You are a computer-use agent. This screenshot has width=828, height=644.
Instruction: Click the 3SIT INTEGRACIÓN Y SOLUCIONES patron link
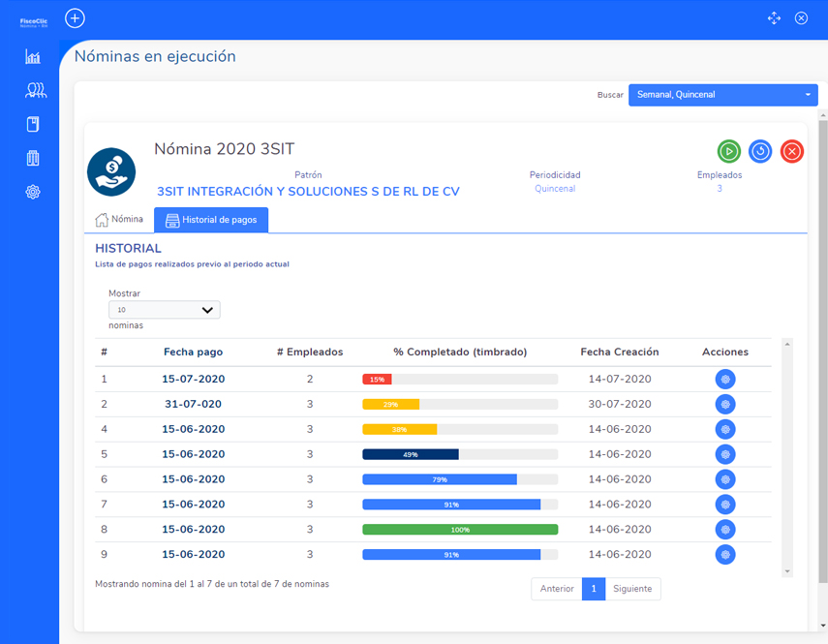click(308, 192)
